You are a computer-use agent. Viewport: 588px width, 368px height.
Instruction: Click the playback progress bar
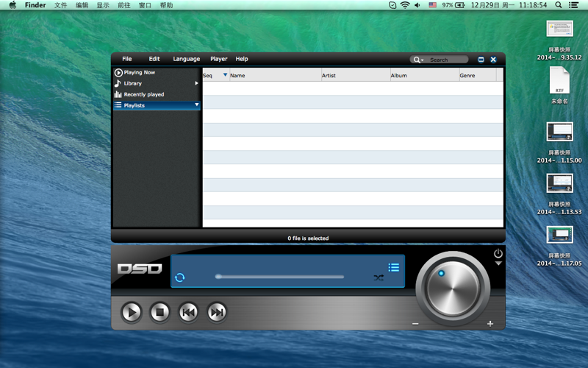click(x=280, y=277)
